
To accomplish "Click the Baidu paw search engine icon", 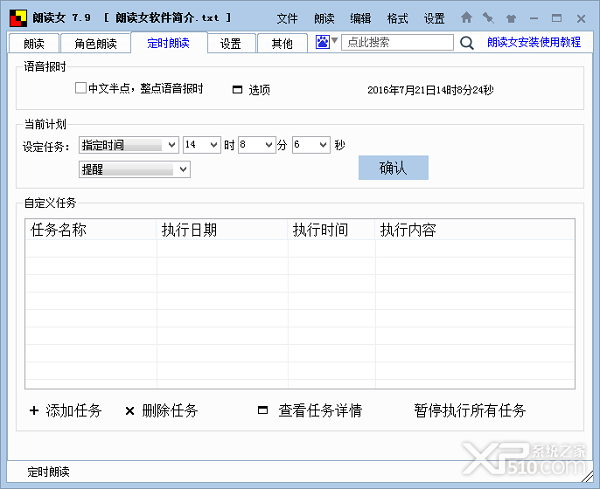I will (322, 42).
